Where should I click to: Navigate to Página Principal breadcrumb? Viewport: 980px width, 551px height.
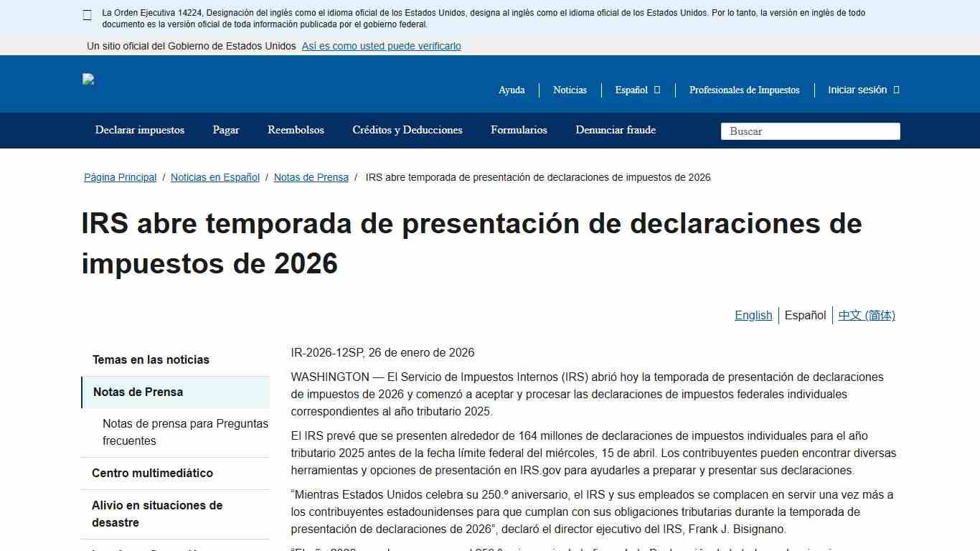tap(120, 177)
